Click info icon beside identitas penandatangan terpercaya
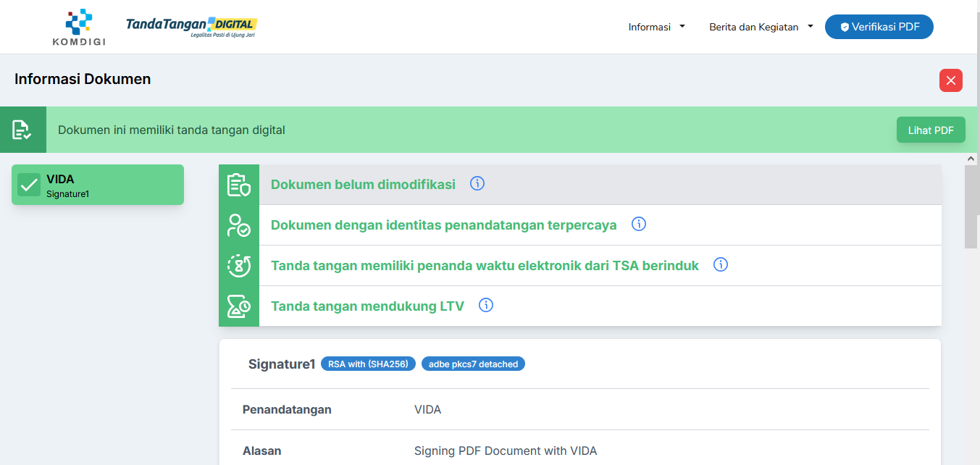 (638, 224)
